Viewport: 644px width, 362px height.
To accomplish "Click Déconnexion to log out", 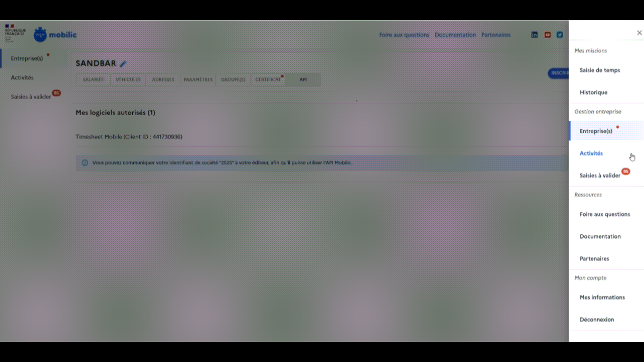I will [597, 319].
